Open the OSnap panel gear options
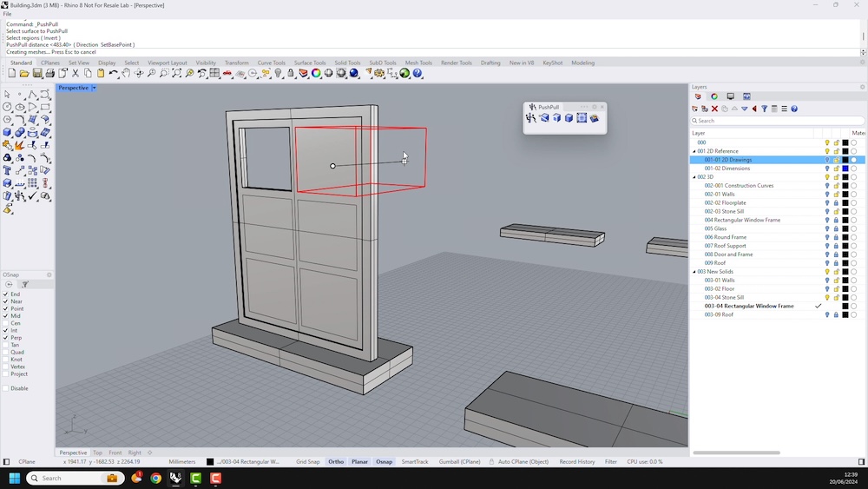Image resolution: width=868 pixels, height=489 pixels. point(49,274)
